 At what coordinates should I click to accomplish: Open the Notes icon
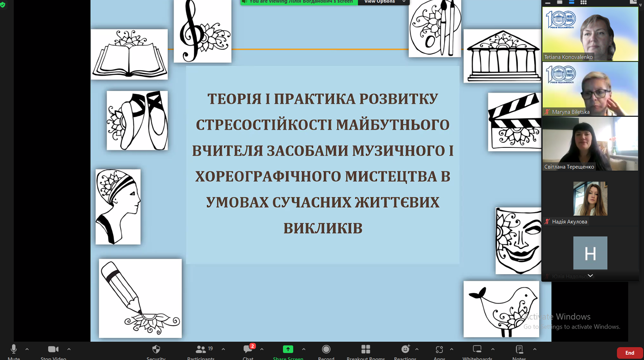pyautogui.click(x=519, y=350)
